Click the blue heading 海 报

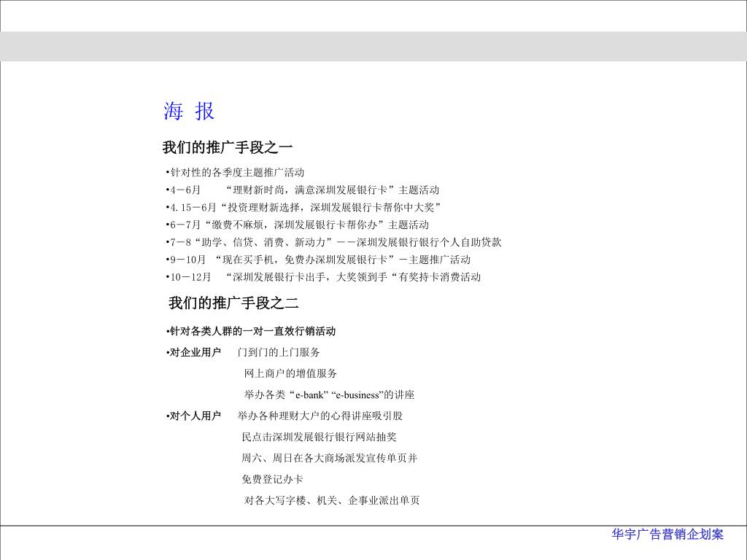pyautogui.click(x=189, y=111)
